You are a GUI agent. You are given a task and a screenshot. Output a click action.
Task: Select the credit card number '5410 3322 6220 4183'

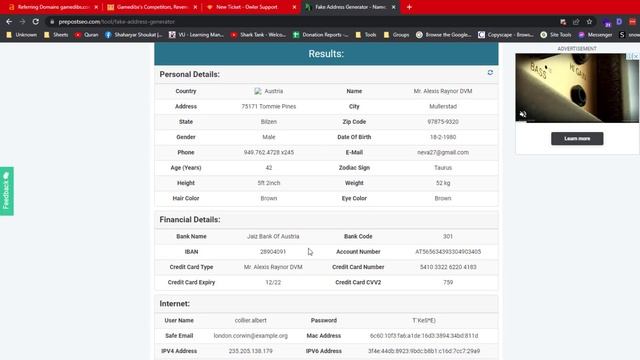pyautogui.click(x=448, y=267)
